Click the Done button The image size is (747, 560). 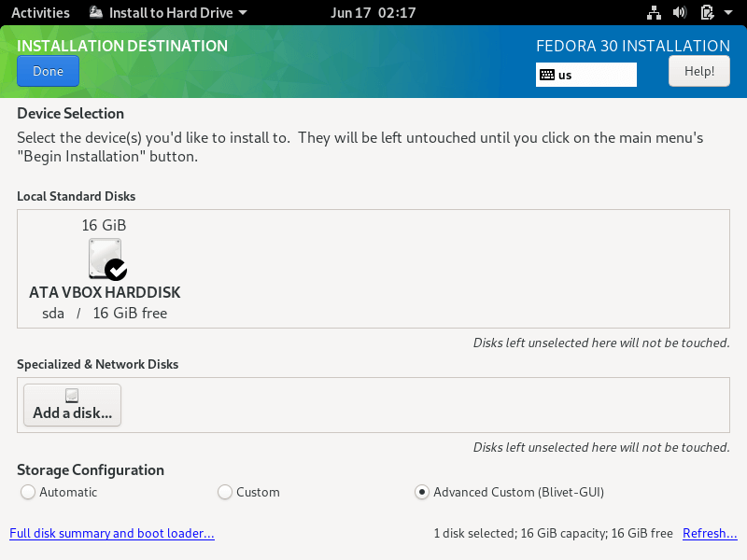[48, 71]
